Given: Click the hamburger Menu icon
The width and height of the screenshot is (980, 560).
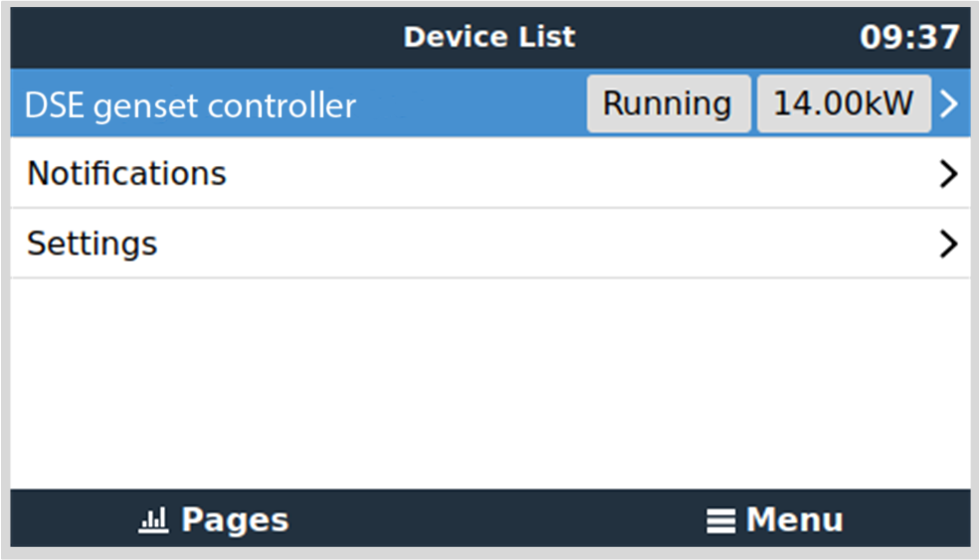Looking at the screenshot, I should (x=720, y=520).
